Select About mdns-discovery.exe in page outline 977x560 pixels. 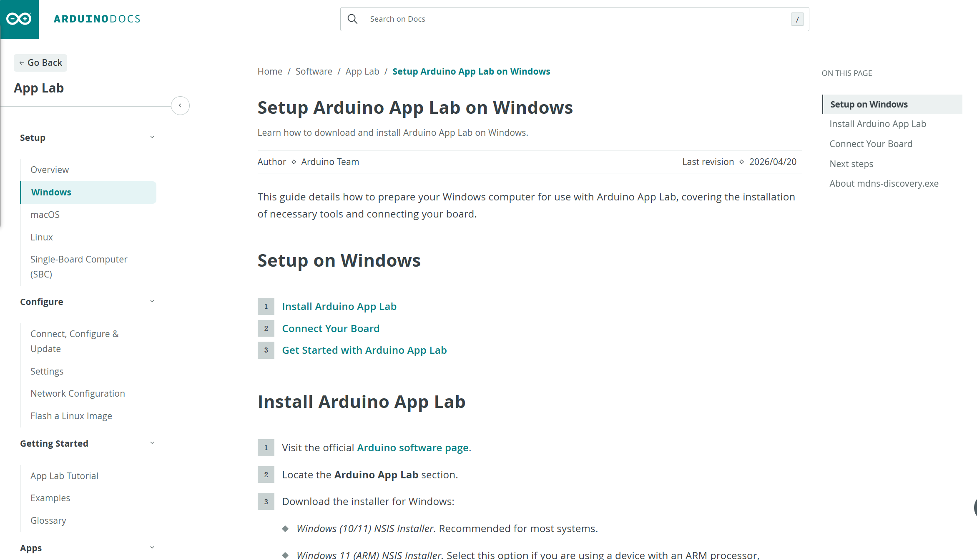(x=884, y=183)
